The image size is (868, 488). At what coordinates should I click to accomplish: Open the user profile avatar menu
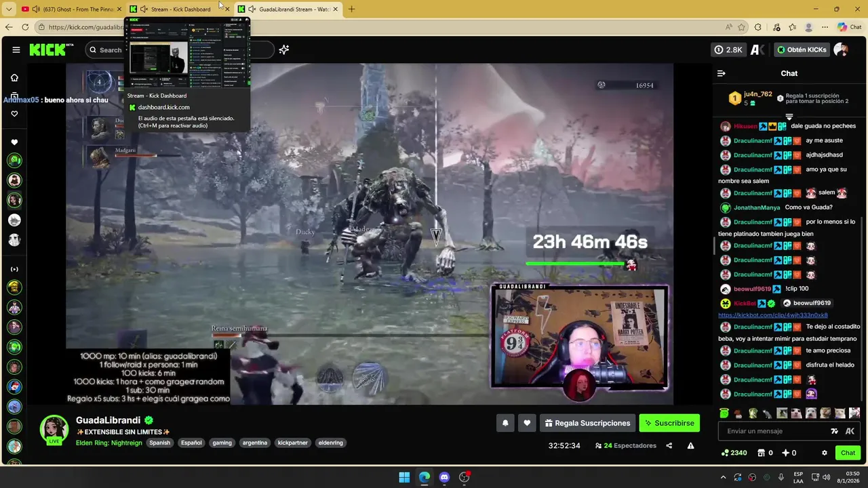click(841, 49)
